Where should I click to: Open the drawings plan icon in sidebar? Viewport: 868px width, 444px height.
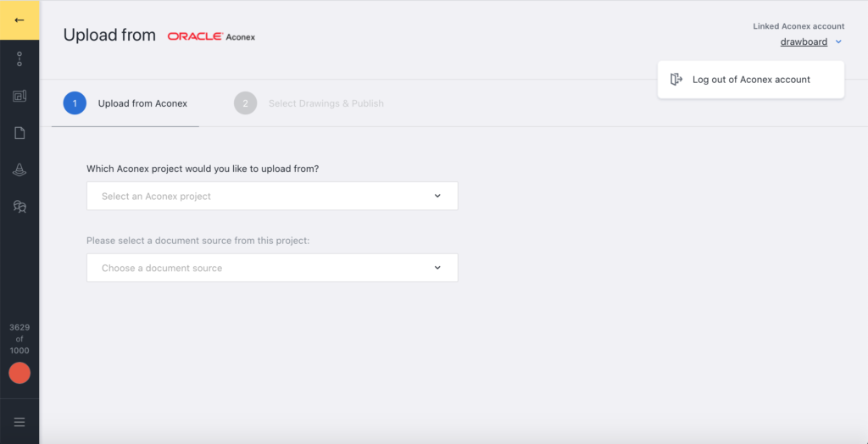[x=19, y=96]
